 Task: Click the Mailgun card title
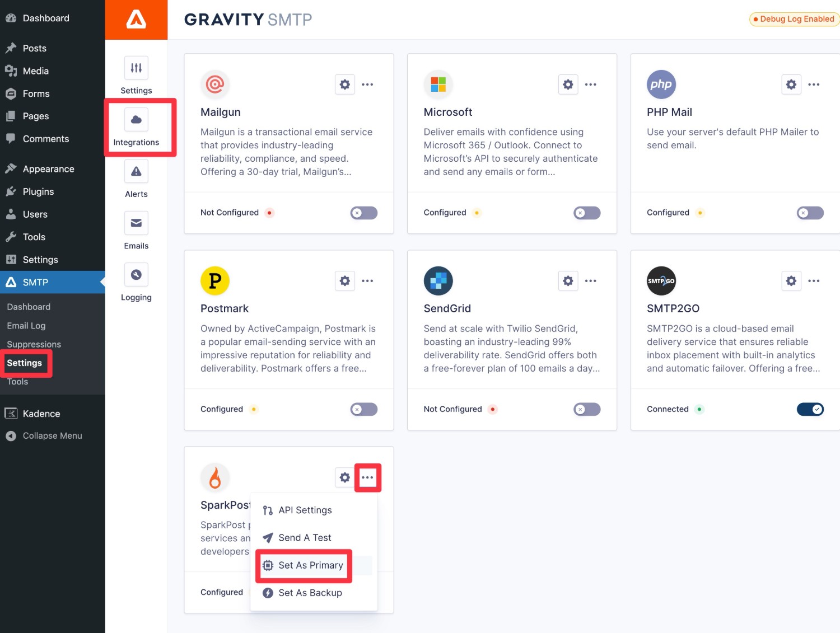(221, 112)
